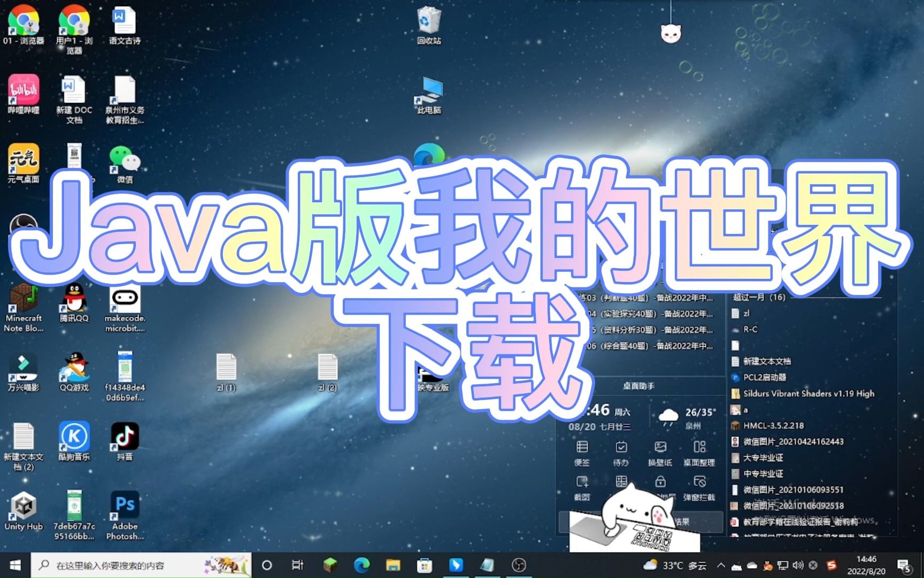Click 弹窗拦截 popup blocker button

tap(699, 488)
